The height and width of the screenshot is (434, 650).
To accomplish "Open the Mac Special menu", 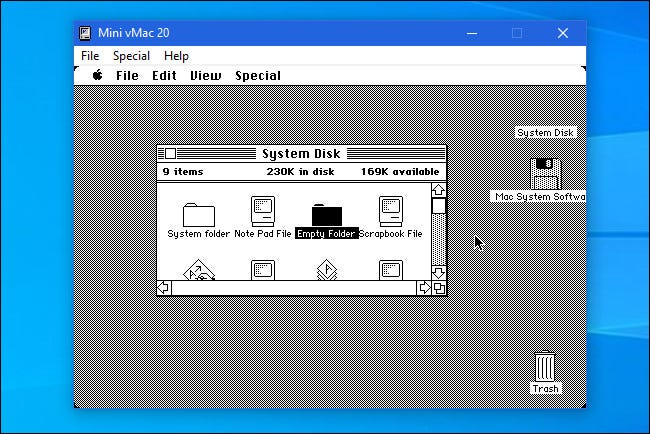I will coord(258,76).
